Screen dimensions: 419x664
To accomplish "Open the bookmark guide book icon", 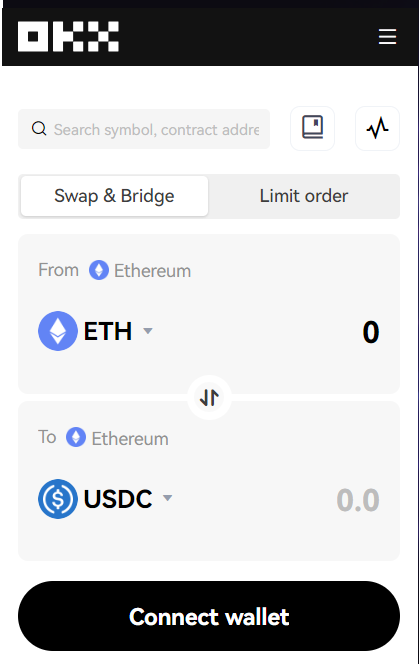I will pyautogui.click(x=313, y=128).
